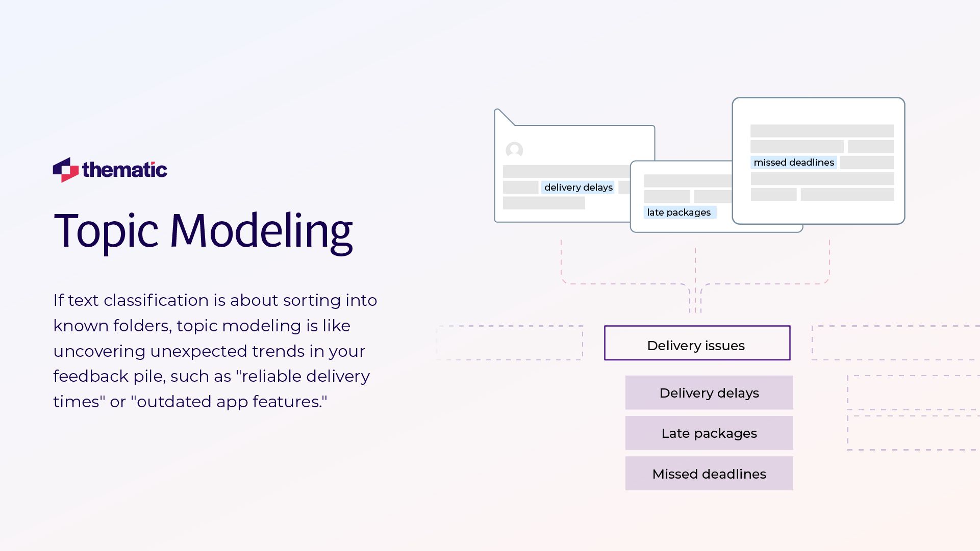Select the Missed deadlines sub-topic
Viewport: 980px width, 551px height.
pos(709,475)
